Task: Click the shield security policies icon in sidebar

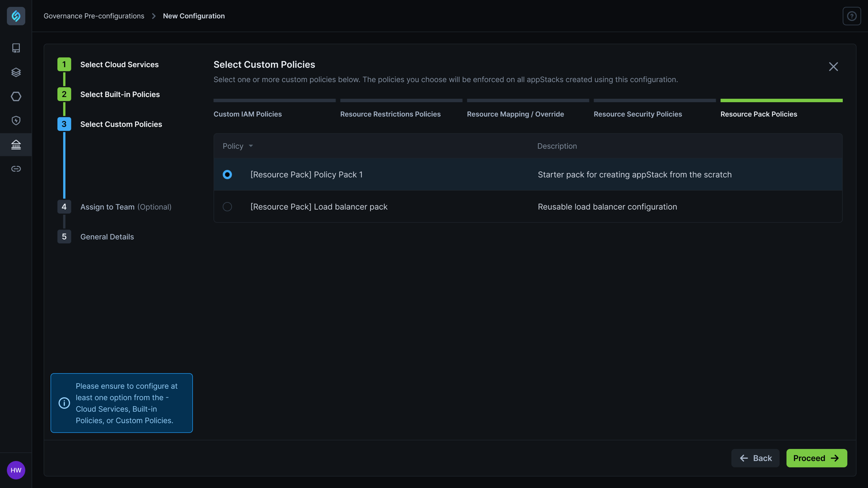Action: click(x=16, y=120)
